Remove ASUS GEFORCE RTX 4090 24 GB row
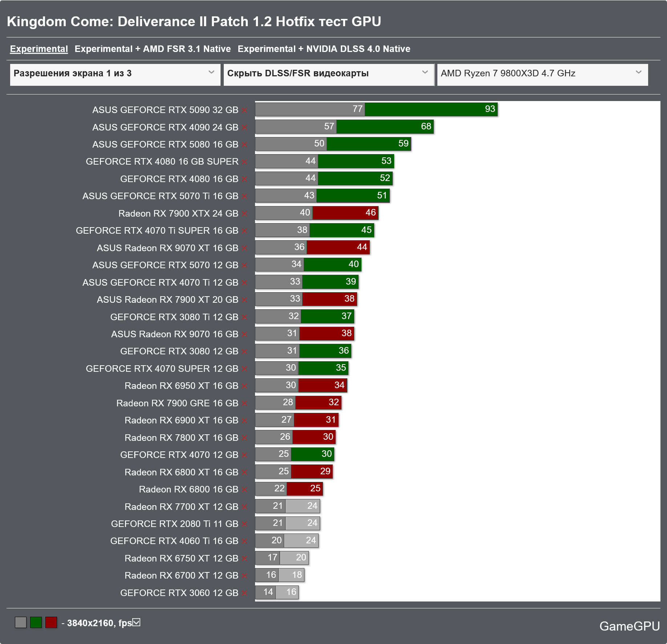This screenshot has height=644, width=667. coord(244,128)
